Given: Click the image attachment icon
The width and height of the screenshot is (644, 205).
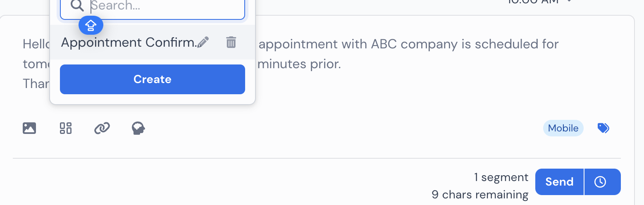Looking at the screenshot, I should click(x=29, y=128).
